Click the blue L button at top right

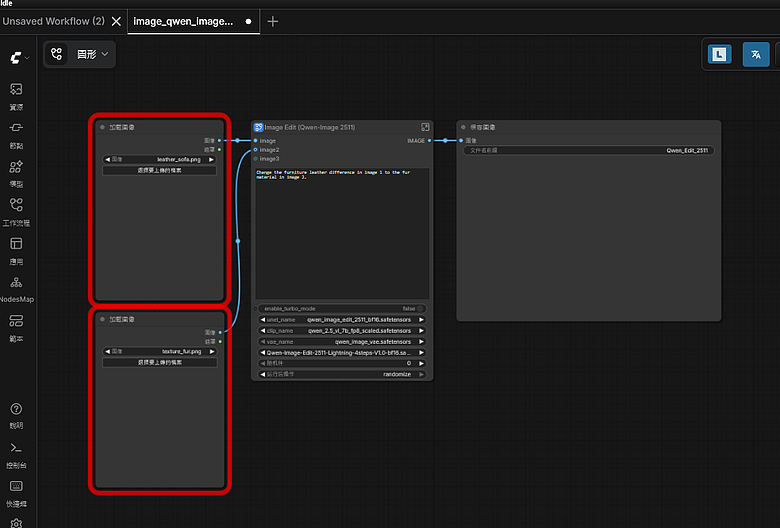(x=719, y=54)
